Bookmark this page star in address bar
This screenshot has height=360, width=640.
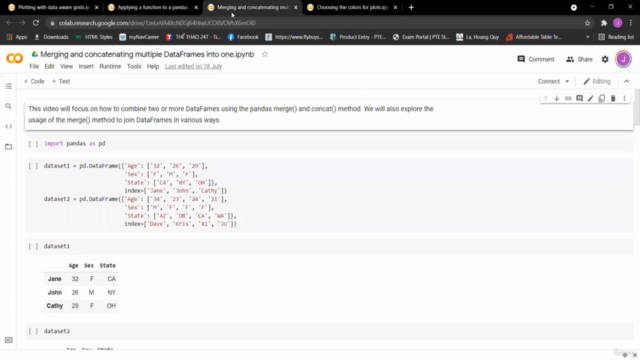(x=587, y=23)
